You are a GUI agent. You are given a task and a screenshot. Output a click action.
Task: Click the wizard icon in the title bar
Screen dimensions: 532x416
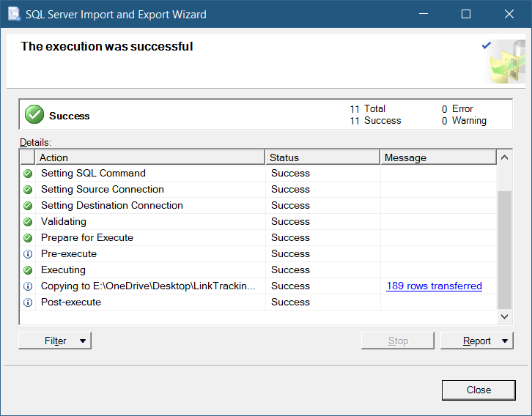coord(13,14)
